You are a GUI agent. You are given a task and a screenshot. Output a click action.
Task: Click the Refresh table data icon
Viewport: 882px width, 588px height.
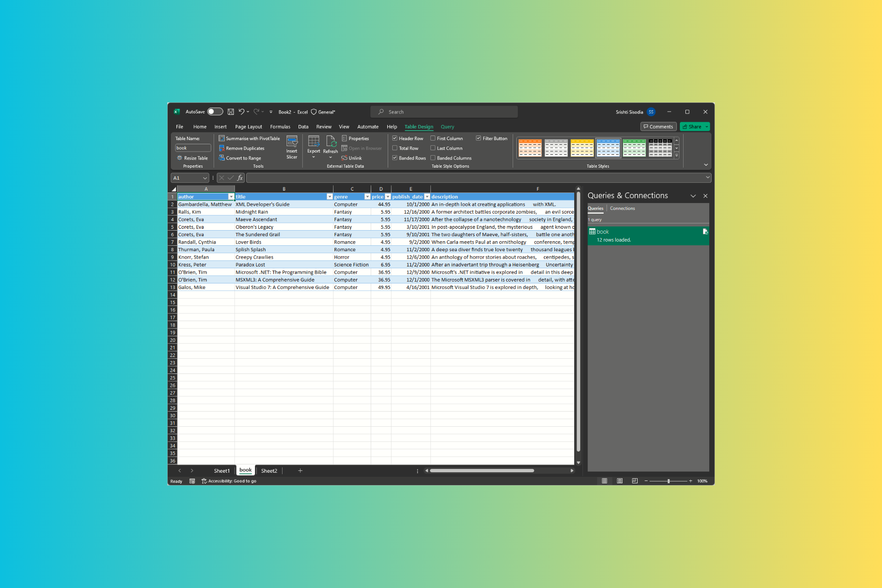click(331, 141)
